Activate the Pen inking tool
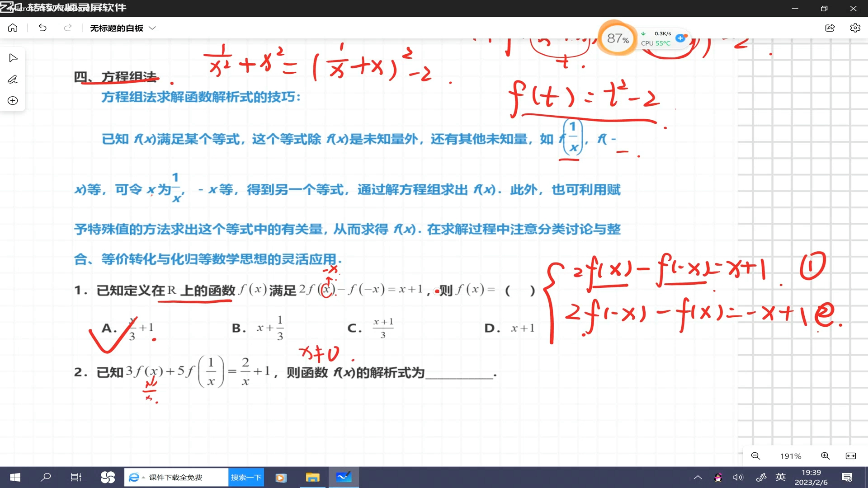Viewport: 868px width, 488px height. click(x=13, y=80)
